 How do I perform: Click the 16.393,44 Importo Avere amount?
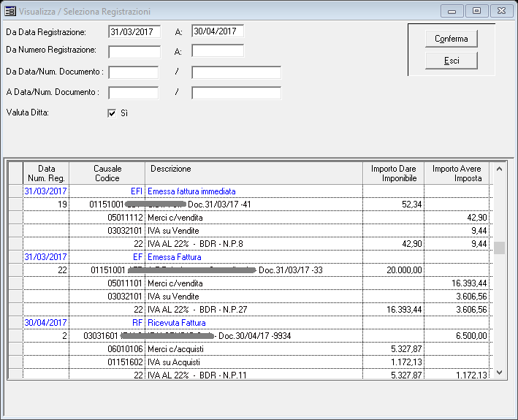pyautogui.click(x=469, y=283)
